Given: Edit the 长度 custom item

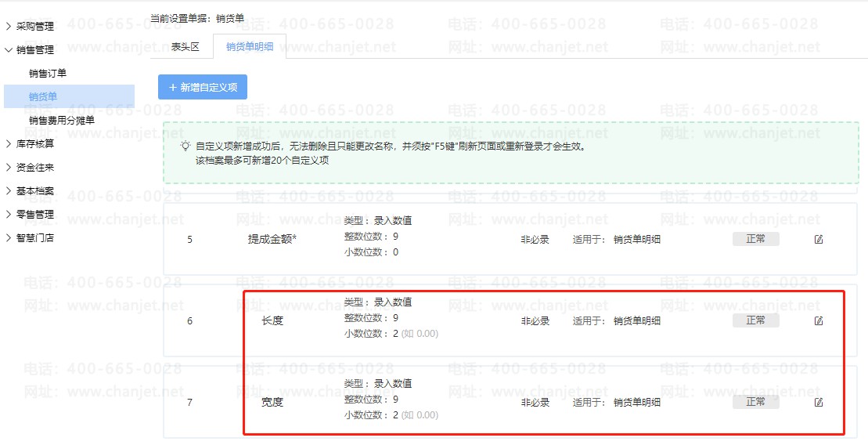Looking at the screenshot, I should [819, 321].
